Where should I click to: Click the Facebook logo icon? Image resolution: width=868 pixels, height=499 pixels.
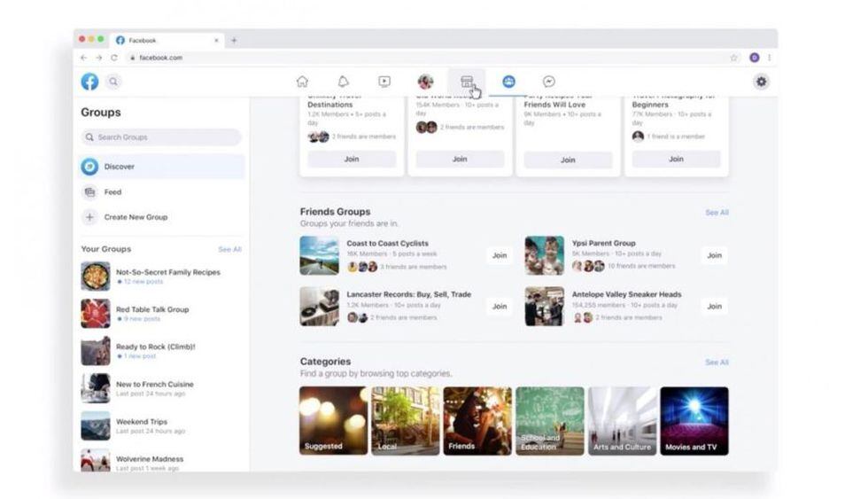pos(89,82)
